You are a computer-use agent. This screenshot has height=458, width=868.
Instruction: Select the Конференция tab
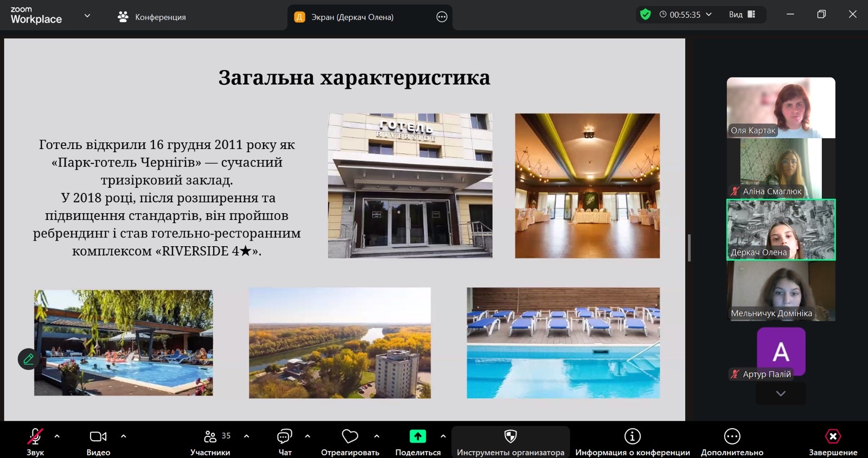pyautogui.click(x=152, y=17)
